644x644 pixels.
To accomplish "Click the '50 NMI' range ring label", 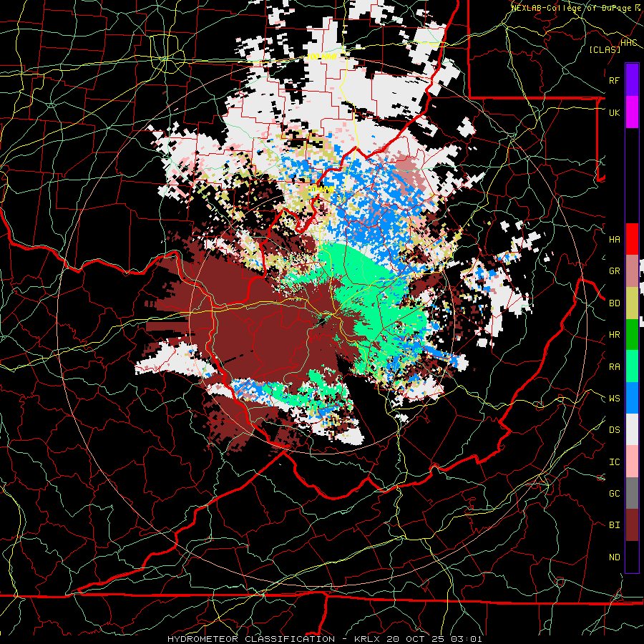I will tap(321, 190).
